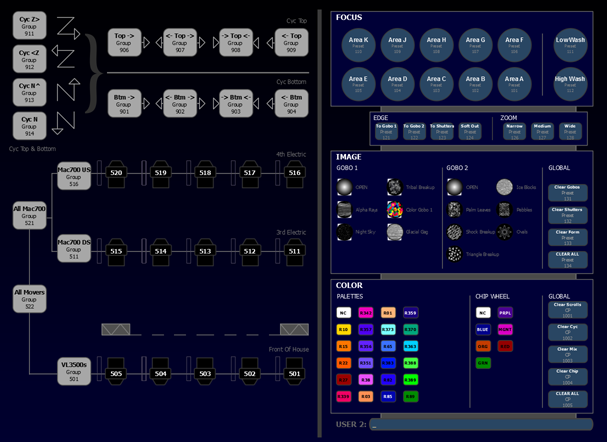607x442 pixels.
Task: Select the Area K focus preset
Action: 358,43
